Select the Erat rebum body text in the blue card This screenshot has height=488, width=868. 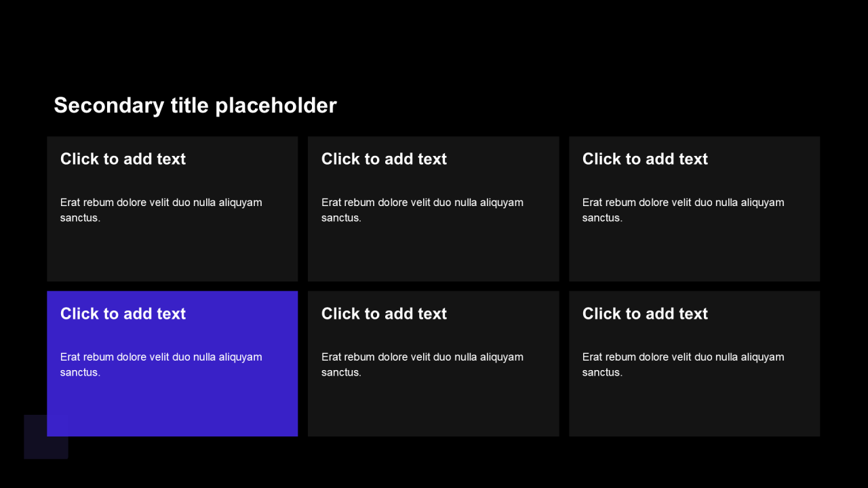click(161, 365)
